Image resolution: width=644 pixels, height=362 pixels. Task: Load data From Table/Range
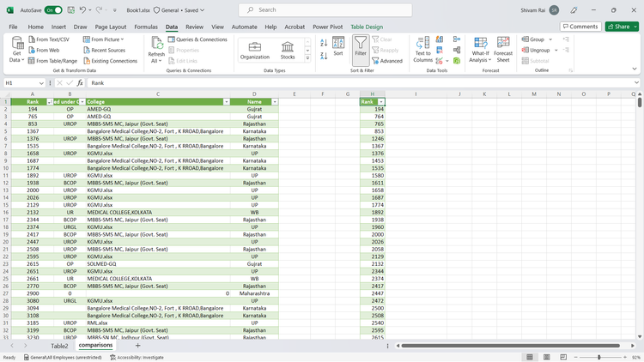coord(52,61)
